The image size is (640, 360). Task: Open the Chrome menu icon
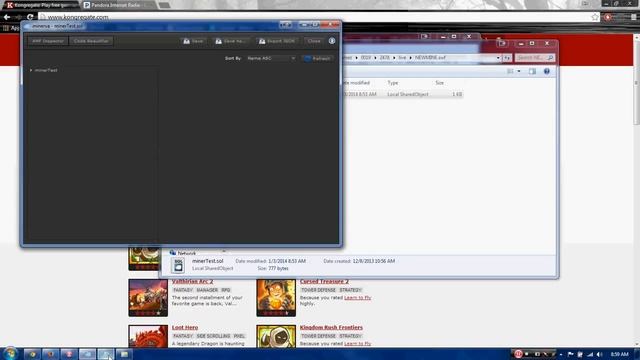click(633, 17)
